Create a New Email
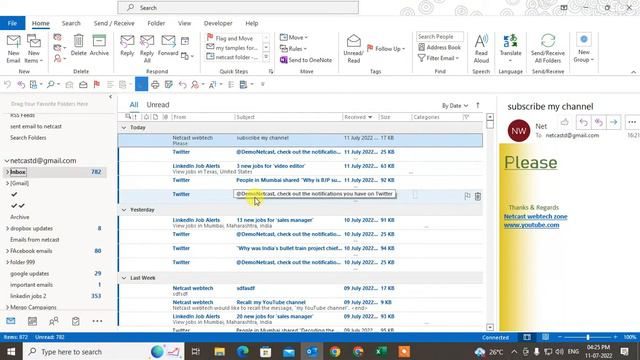Screen dimensions: 640x360 pos(13,49)
